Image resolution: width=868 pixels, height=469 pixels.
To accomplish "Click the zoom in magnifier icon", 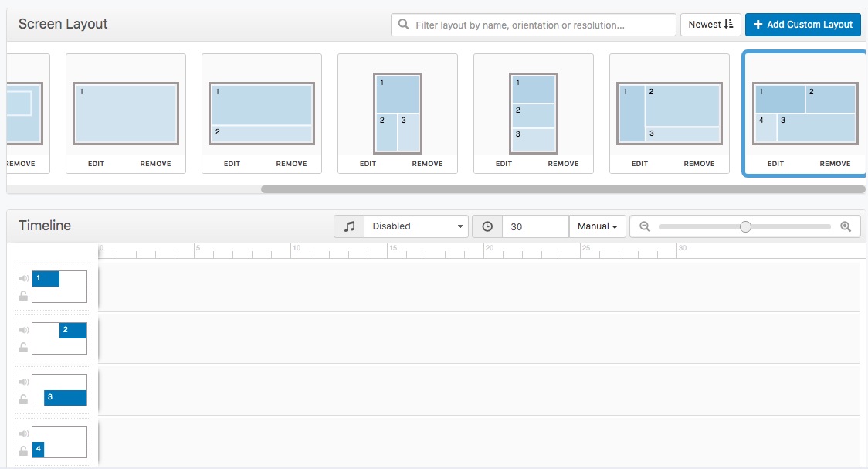I will [x=846, y=226].
